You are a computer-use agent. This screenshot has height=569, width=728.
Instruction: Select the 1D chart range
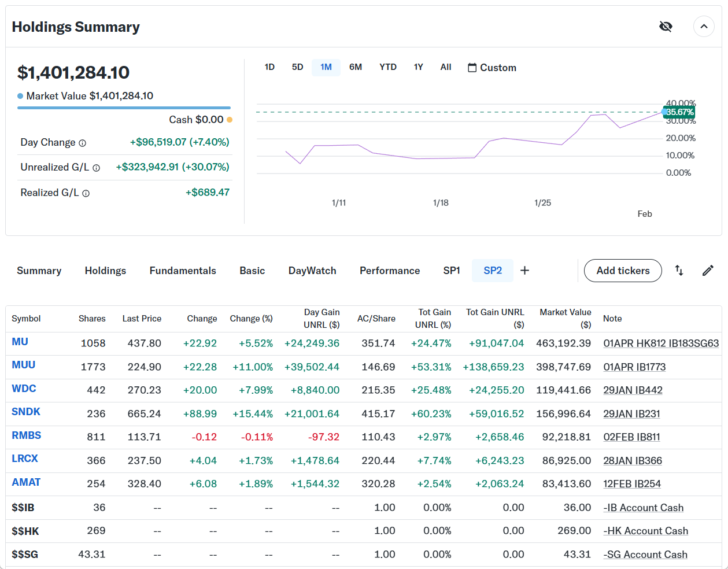coord(269,67)
